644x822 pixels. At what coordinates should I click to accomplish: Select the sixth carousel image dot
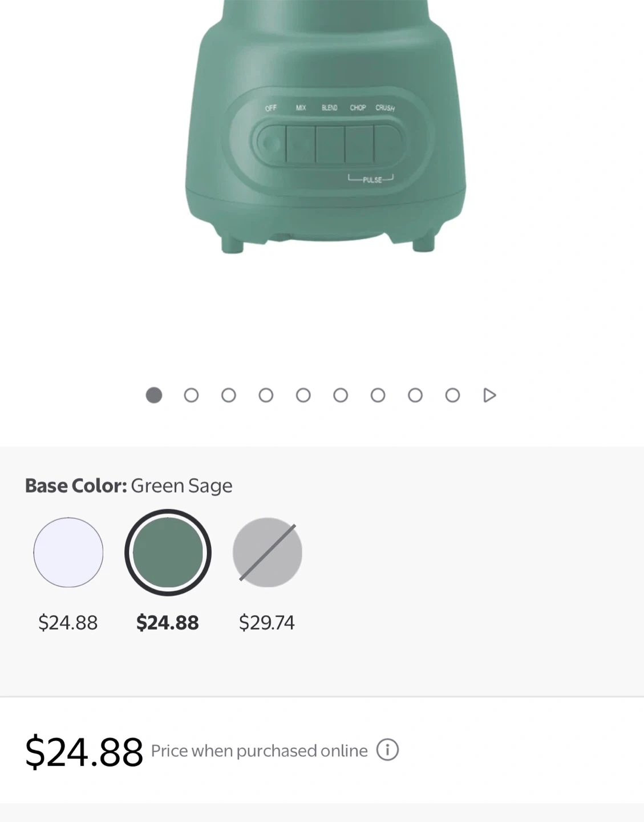[x=341, y=395]
